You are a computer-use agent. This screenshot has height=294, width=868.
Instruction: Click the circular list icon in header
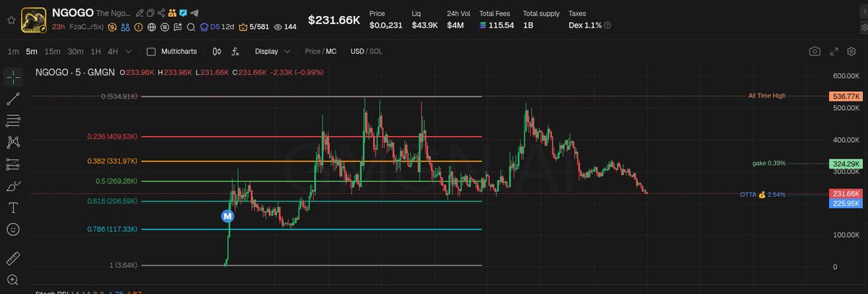(x=165, y=27)
